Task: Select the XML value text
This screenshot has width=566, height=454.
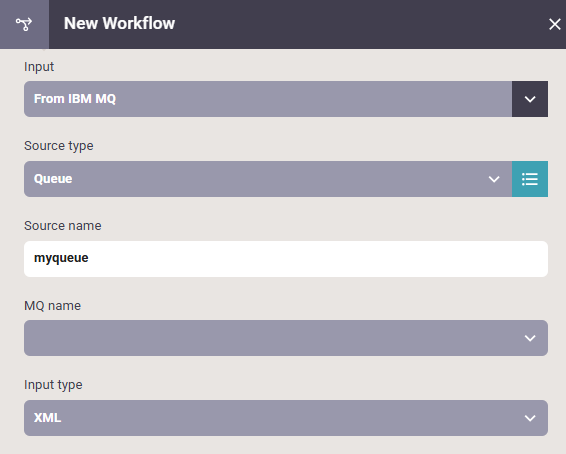Action: 47,418
